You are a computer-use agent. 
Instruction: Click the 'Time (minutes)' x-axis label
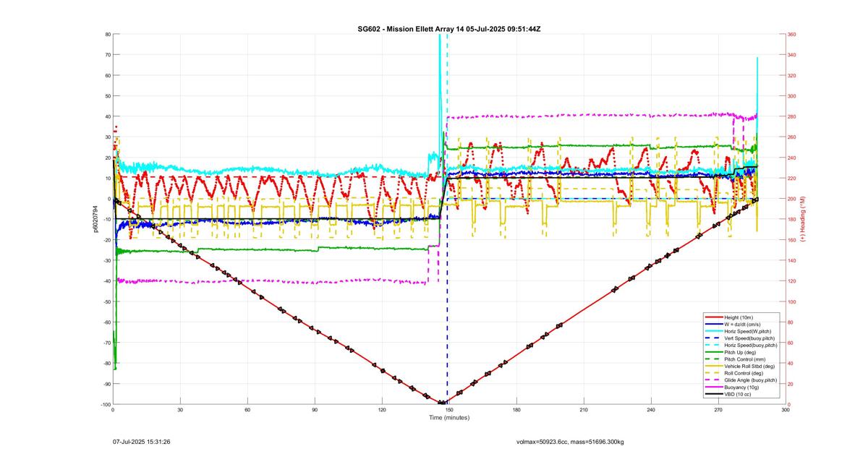[449, 417]
